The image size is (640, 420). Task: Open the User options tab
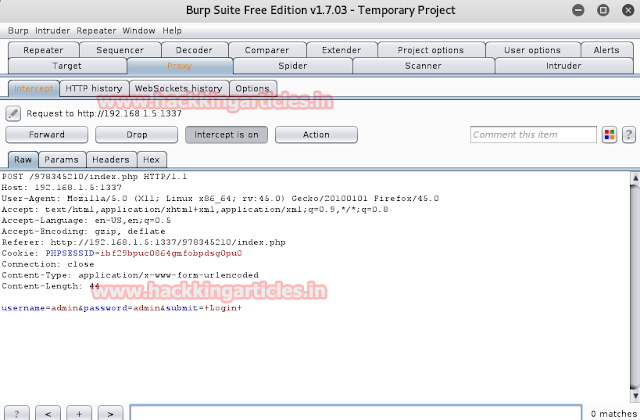point(533,50)
